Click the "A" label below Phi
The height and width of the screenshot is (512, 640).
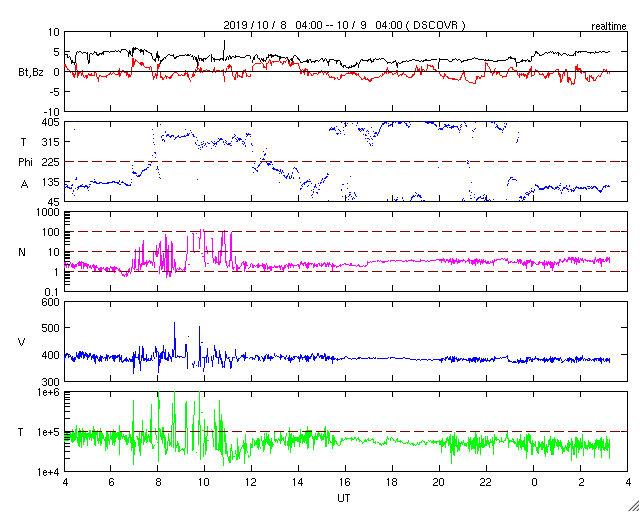tap(24, 185)
